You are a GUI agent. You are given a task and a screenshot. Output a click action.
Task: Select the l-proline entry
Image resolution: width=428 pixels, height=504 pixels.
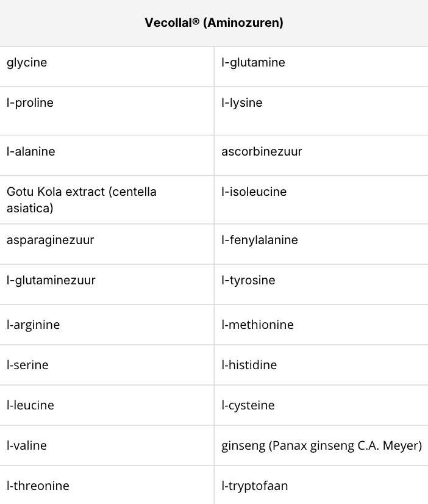click(30, 103)
